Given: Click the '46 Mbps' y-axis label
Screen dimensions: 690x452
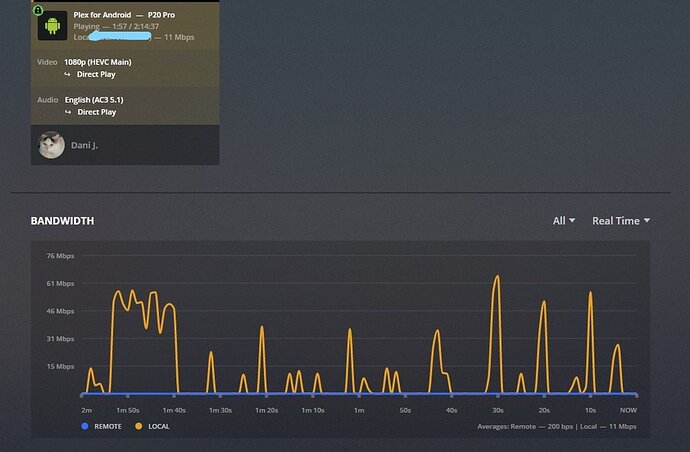Looking at the screenshot, I should point(60,311).
